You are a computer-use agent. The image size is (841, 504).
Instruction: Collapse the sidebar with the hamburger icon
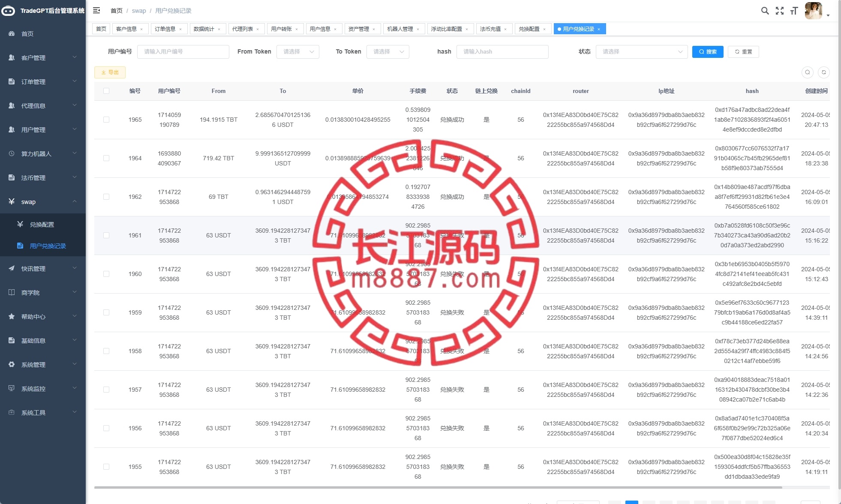point(96,10)
